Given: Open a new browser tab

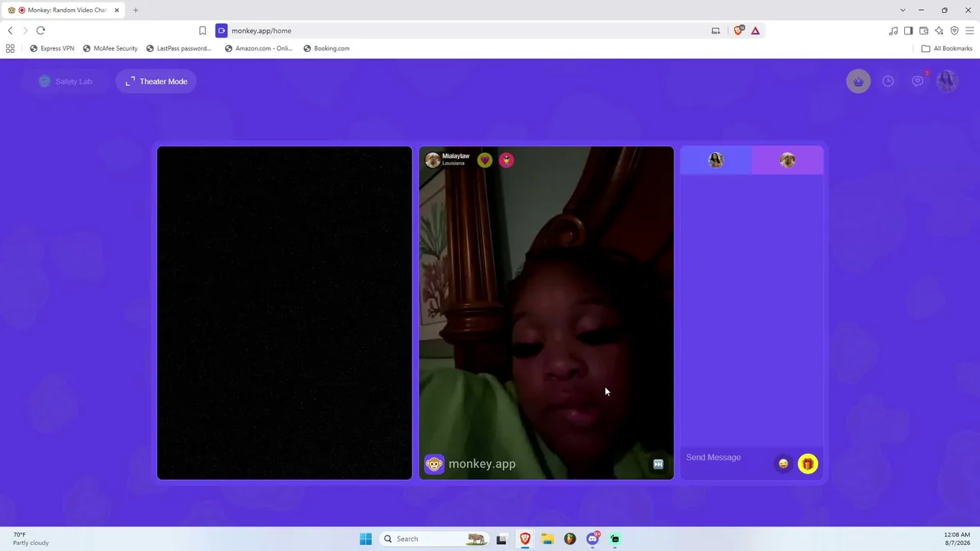Looking at the screenshot, I should pyautogui.click(x=136, y=10).
